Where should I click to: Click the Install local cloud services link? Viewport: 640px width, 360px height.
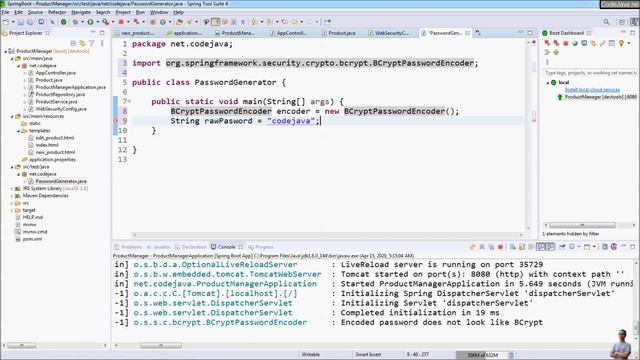pyautogui.click(x=592, y=90)
